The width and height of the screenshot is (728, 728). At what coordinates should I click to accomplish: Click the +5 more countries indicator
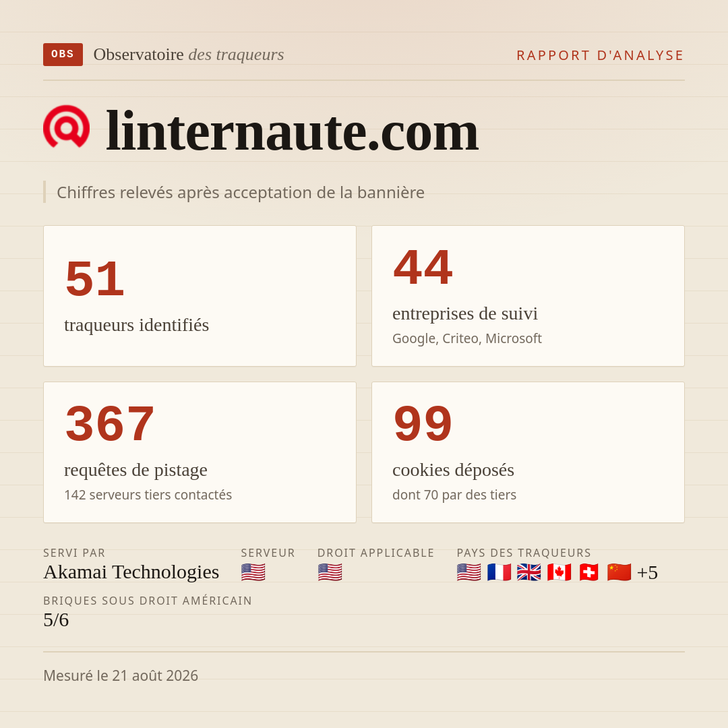[648, 572]
